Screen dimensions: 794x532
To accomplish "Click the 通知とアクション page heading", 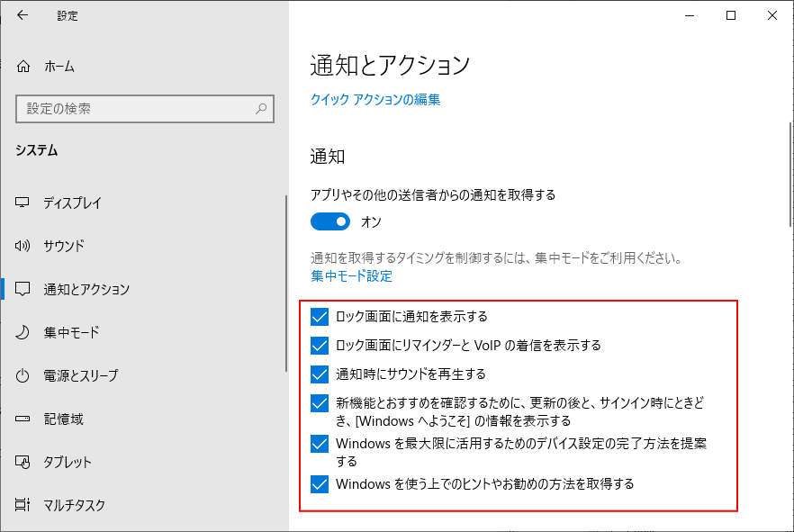I will (x=390, y=66).
